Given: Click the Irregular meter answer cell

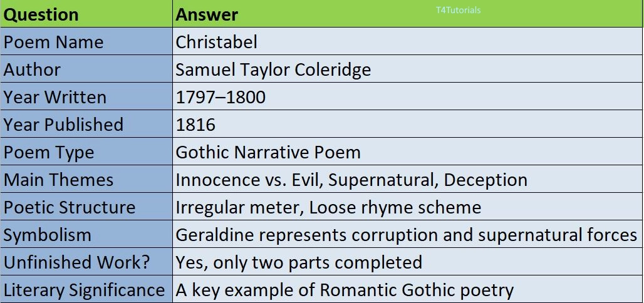Looking at the screenshot, I should click(x=408, y=207).
